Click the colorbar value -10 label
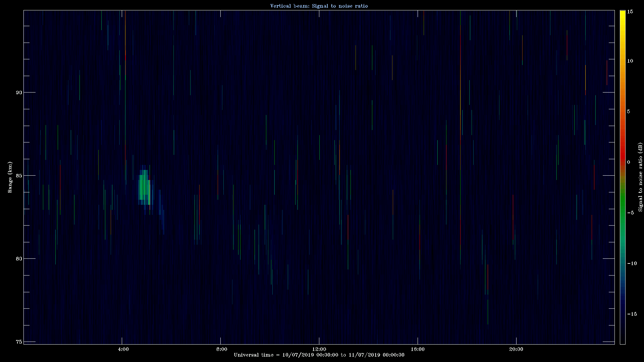This screenshot has height=362, width=644. click(632, 263)
